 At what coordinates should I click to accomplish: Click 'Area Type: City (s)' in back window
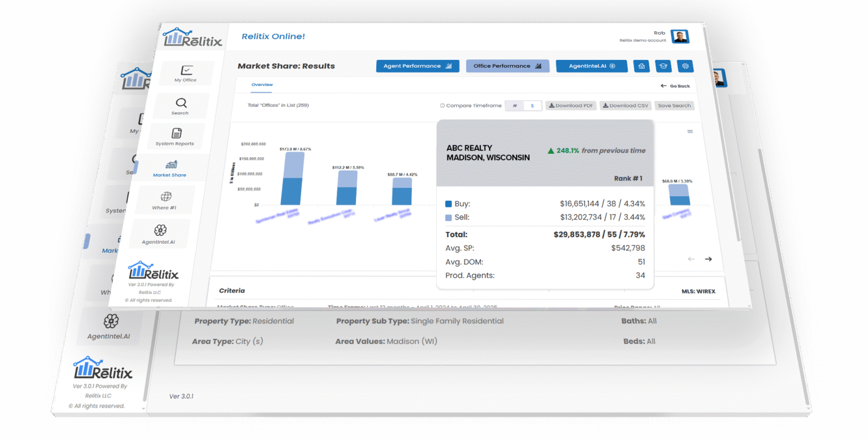(227, 342)
